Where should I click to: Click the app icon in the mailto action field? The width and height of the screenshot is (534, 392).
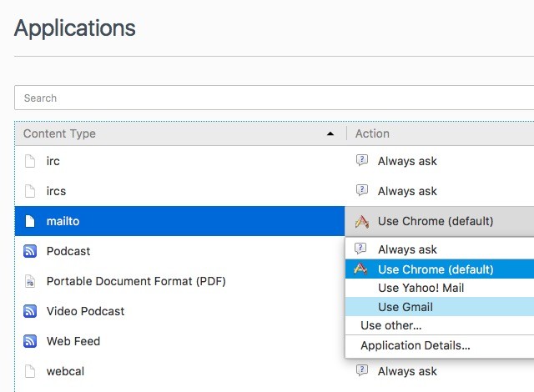[361, 222]
